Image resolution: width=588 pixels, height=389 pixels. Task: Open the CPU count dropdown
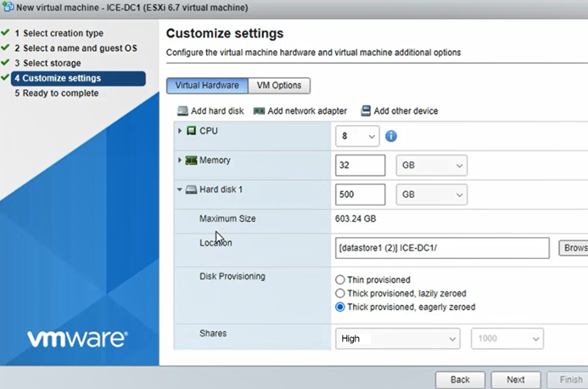[x=357, y=136]
